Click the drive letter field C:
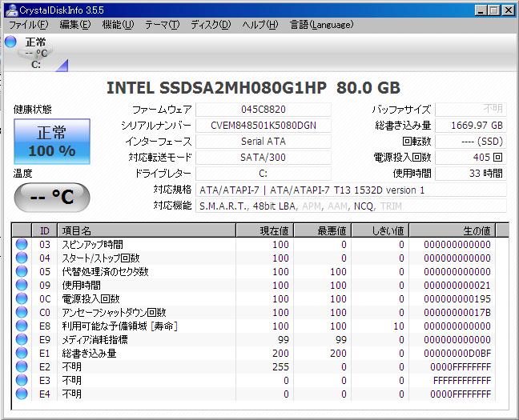This screenshot has height=420, width=519. point(264,174)
